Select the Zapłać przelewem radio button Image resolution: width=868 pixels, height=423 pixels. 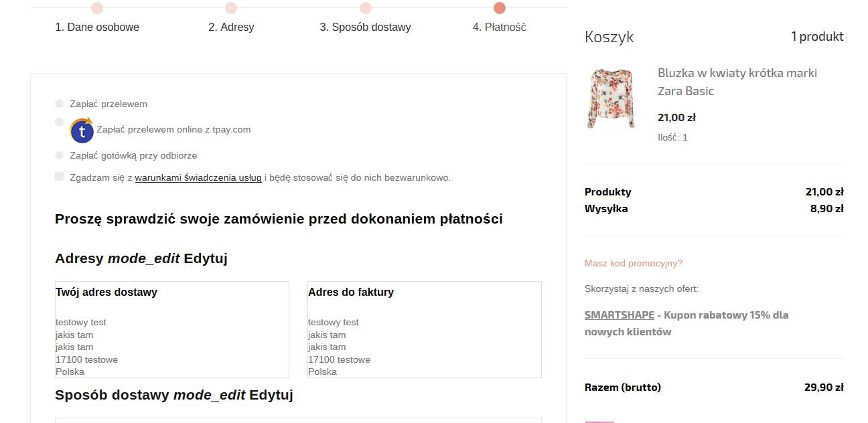[60, 104]
